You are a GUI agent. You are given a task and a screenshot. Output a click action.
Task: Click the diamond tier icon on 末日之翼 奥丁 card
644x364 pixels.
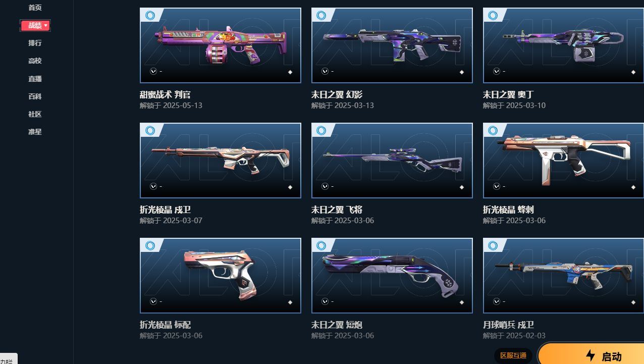point(633,72)
